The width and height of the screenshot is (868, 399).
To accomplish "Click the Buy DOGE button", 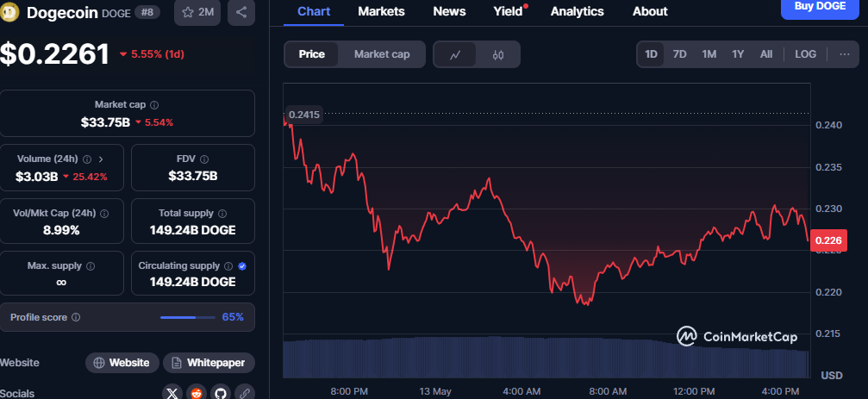I will (x=820, y=8).
